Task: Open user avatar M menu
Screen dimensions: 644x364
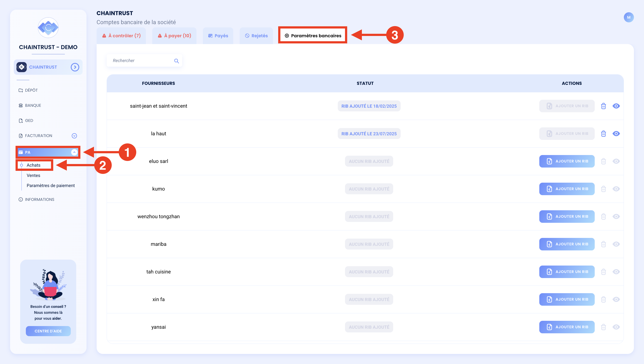Action: click(x=628, y=17)
